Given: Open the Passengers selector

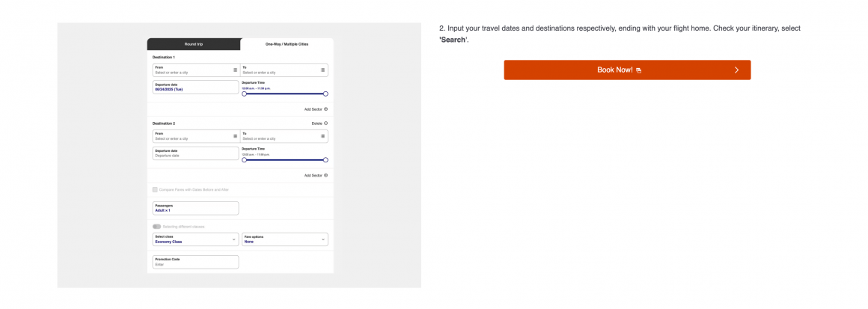Looking at the screenshot, I should point(195,208).
